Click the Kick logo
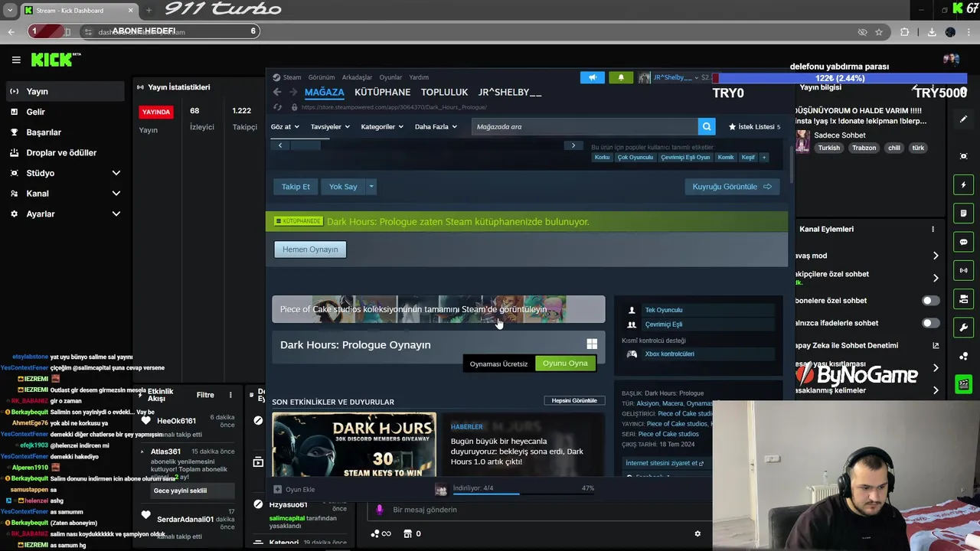Image resolution: width=980 pixels, height=551 pixels. coord(55,60)
